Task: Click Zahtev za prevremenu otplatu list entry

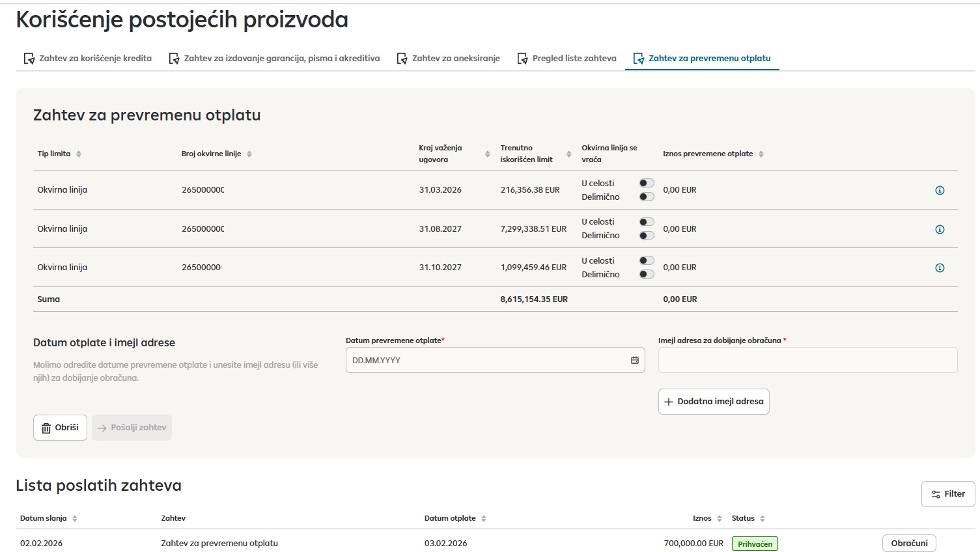Action: (x=219, y=543)
